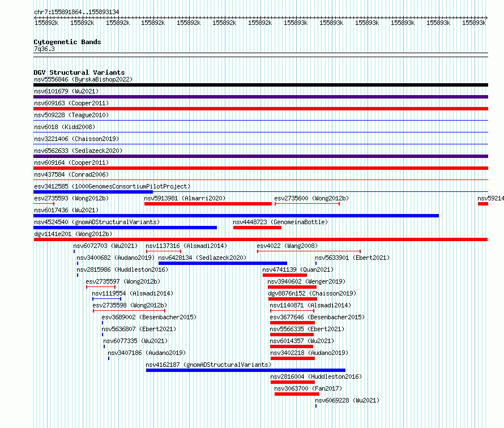Open nsv1140871 (Alsmadi2014) label
The height and width of the screenshot is (428, 504).
[x=310, y=305]
